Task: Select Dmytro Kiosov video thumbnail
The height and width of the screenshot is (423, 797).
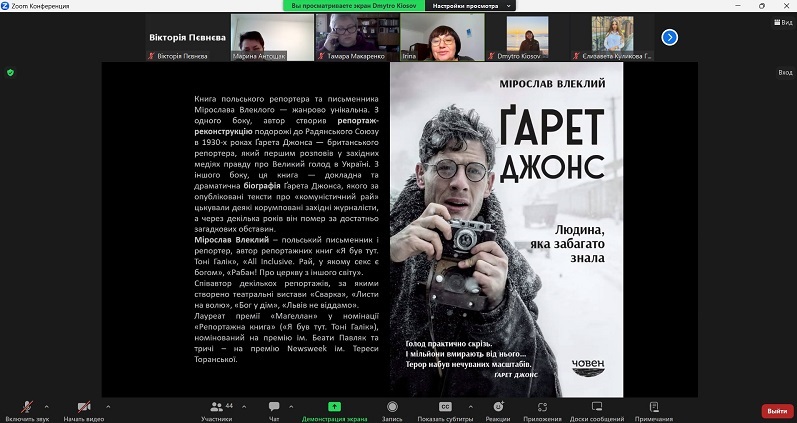Action: pyautogui.click(x=527, y=37)
